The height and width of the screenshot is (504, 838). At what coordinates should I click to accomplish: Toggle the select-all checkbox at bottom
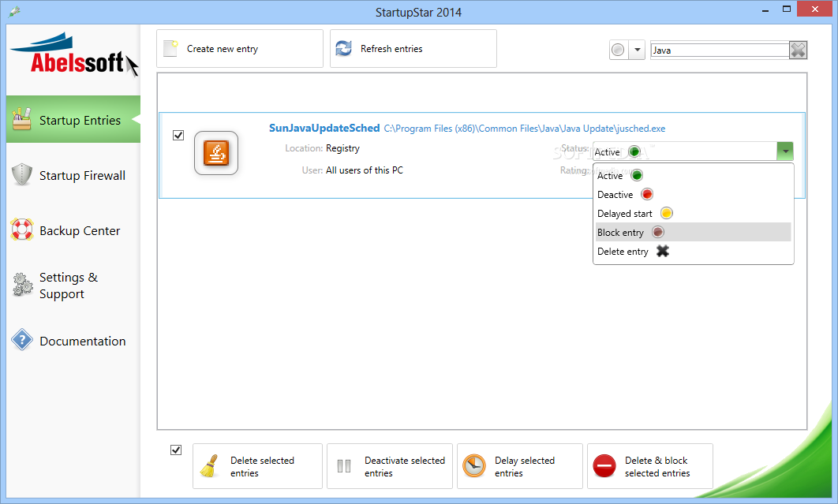[176, 450]
